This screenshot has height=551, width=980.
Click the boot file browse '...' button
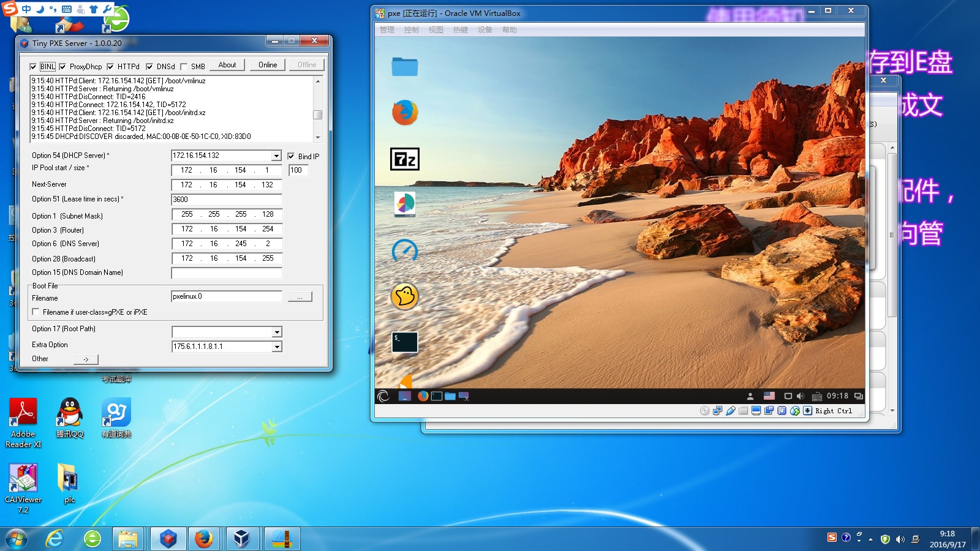300,297
